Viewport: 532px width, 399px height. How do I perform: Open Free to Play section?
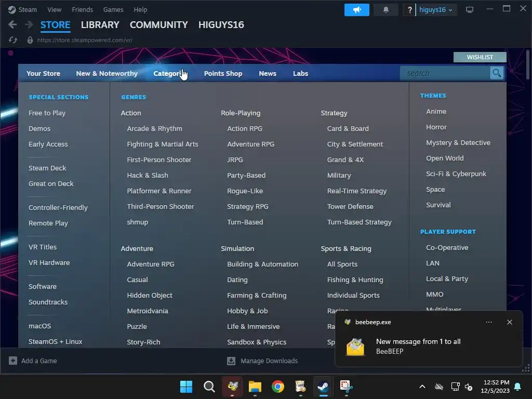(x=47, y=113)
